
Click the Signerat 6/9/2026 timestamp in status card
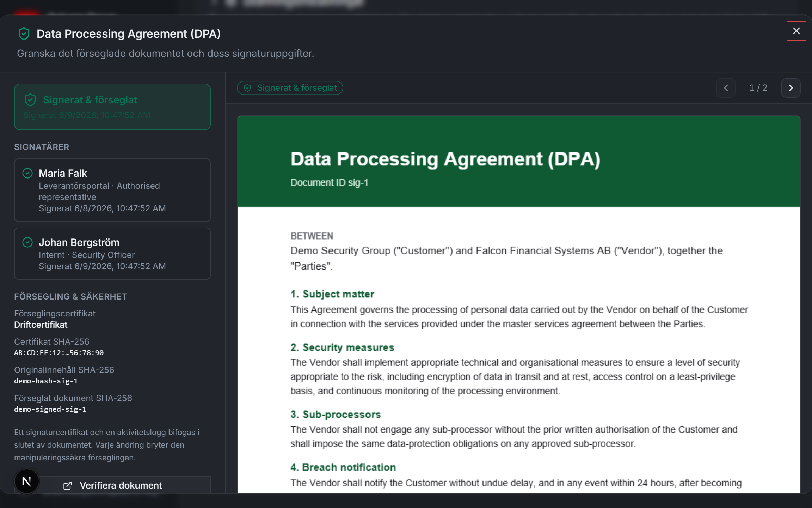[87, 115]
